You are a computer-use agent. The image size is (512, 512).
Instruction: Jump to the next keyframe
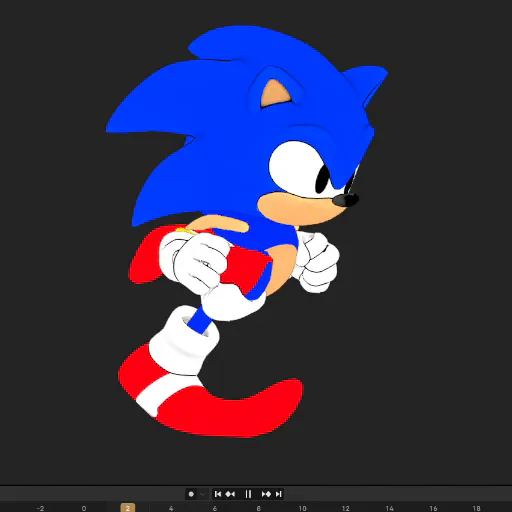266,494
